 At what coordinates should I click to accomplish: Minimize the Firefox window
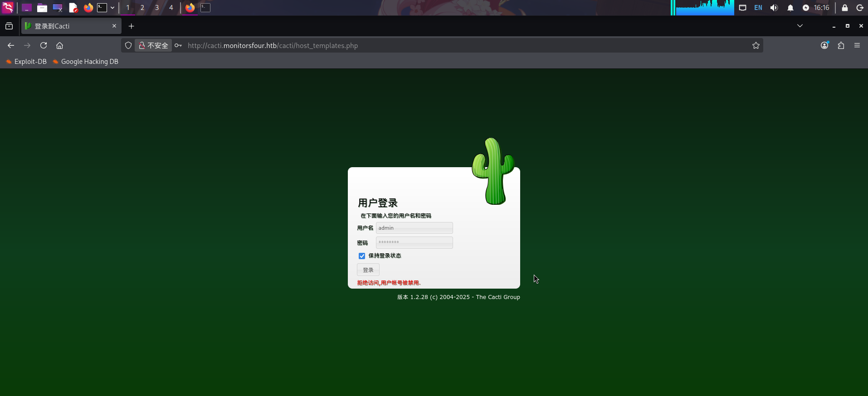tap(834, 26)
